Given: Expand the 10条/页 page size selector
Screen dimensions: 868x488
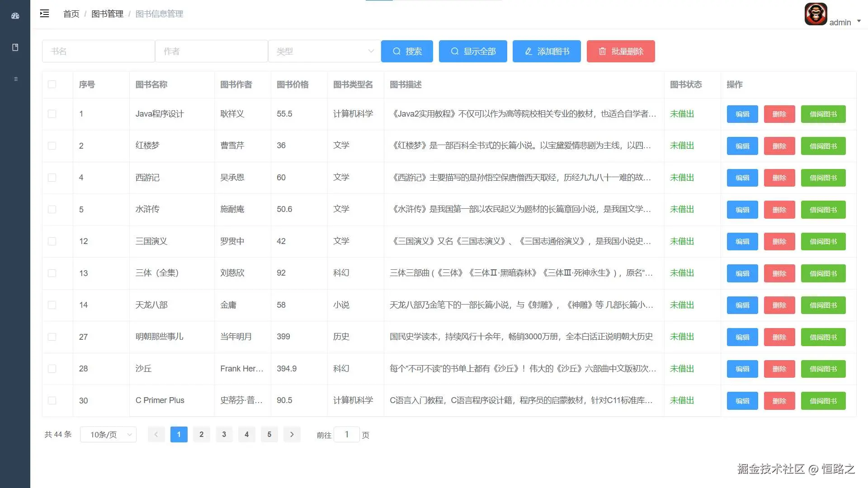Looking at the screenshot, I should coord(108,434).
